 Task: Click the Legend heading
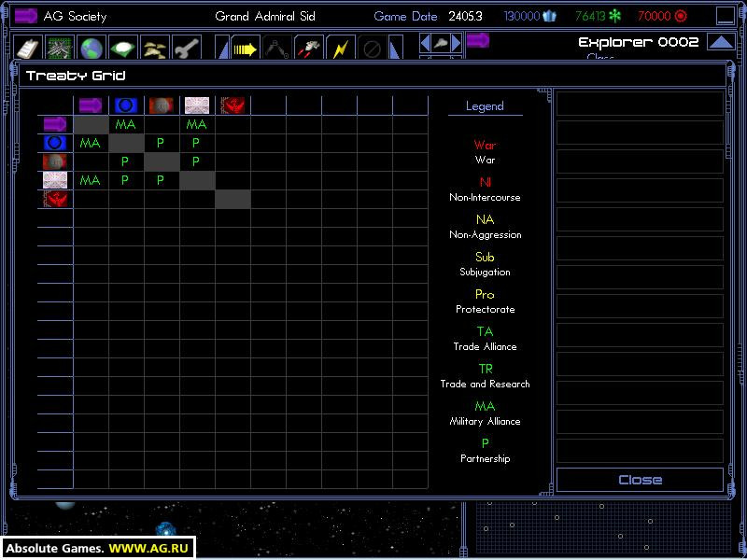coord(485,106)
